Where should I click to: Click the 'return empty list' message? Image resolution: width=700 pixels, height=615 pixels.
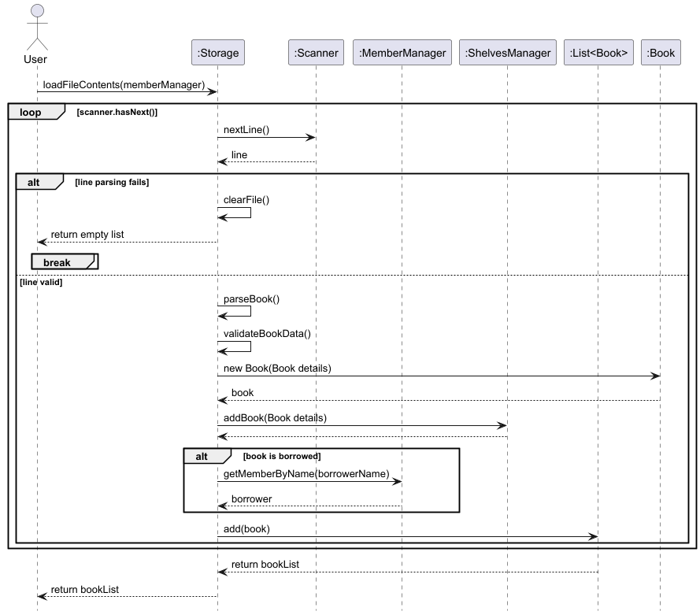pos(87,235)
